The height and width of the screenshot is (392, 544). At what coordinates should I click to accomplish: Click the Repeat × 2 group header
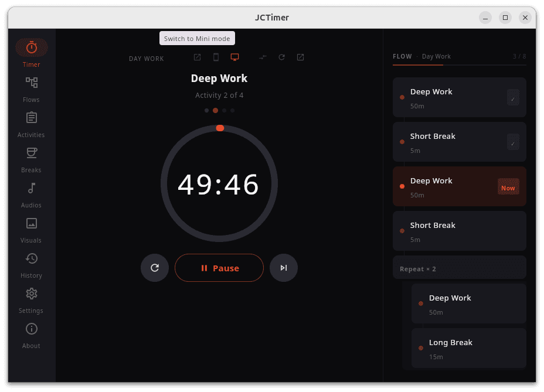point(460,267)
